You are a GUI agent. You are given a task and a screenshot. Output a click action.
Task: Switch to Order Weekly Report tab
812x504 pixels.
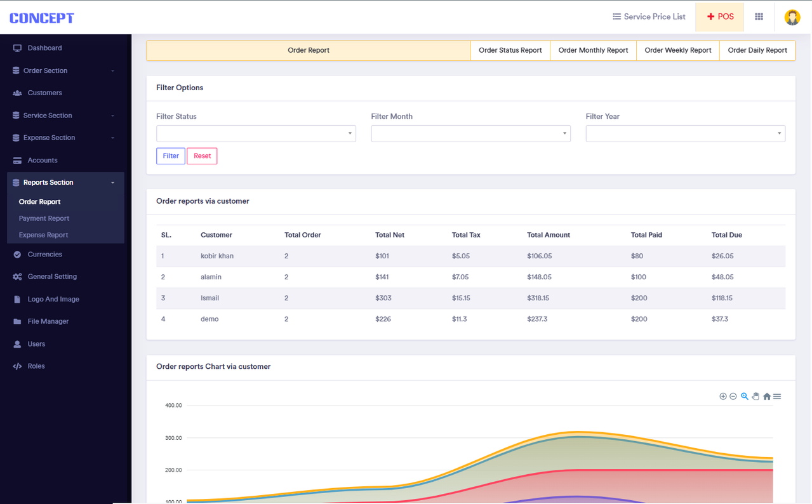click(678, 50)
